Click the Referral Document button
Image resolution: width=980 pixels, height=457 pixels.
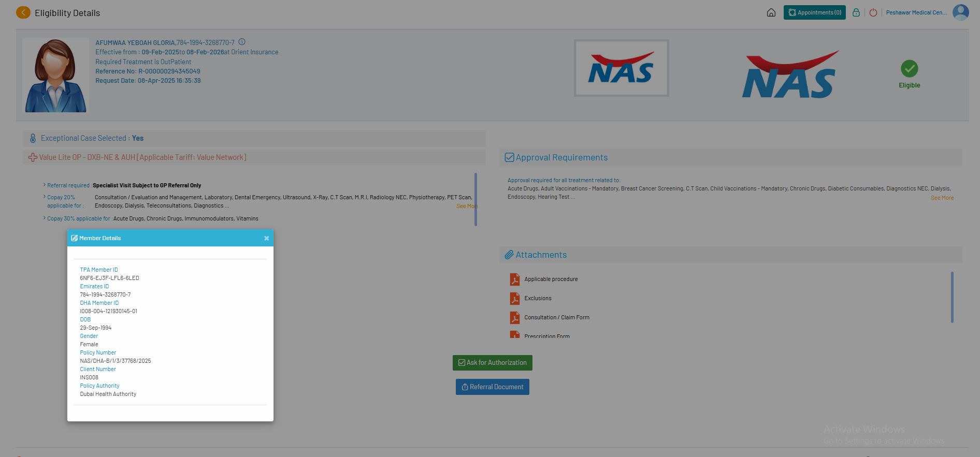(x=493, y=387)
